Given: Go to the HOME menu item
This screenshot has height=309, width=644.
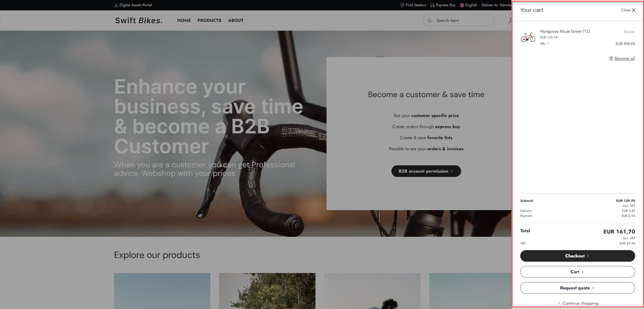Looking at the screenshot, I should 184,20.
